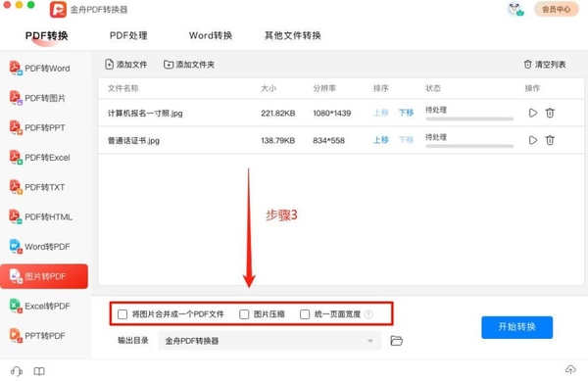The height and width of the screenshot is (381, 588).
Task: Click the progress bar of 普通话证书.jpg
Action: (469, 146)
